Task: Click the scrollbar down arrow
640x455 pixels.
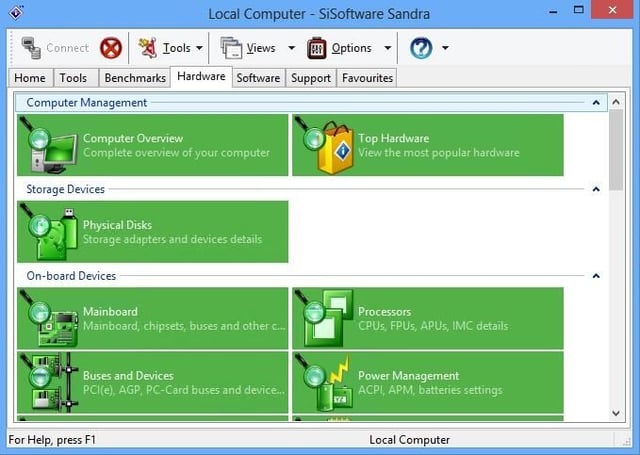Action: (x=616, y=413)
